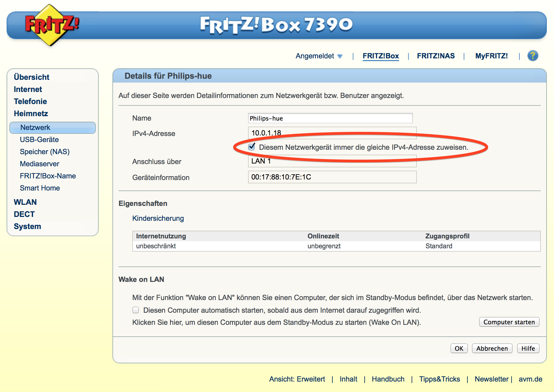Click the Onlinezeit column header
Image resolution: width=554 pixels, height=392 pixels.
coord(323,236)
